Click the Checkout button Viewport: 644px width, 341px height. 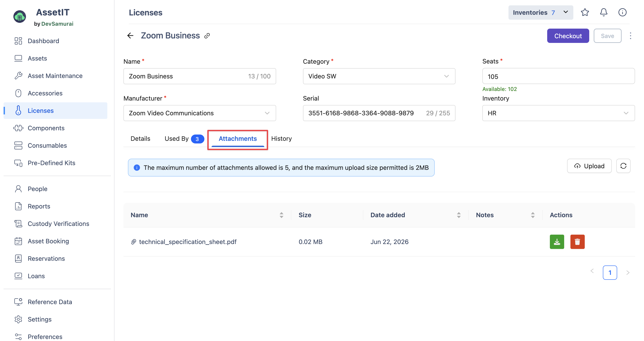pyautogui.click(x=568, y=36)
